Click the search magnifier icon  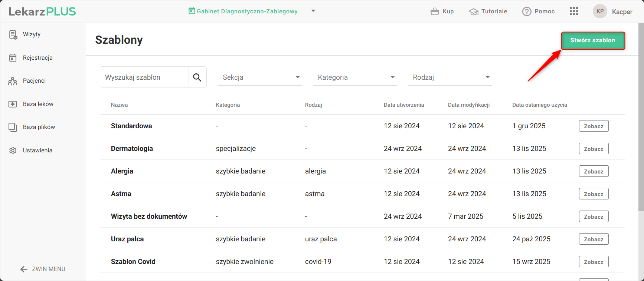click(x=197, y=77)
